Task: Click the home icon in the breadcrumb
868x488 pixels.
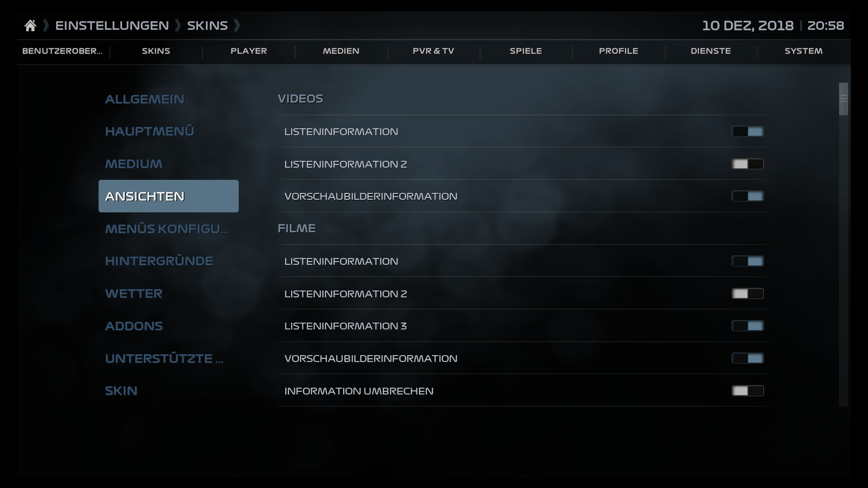Action: [30, 25]
